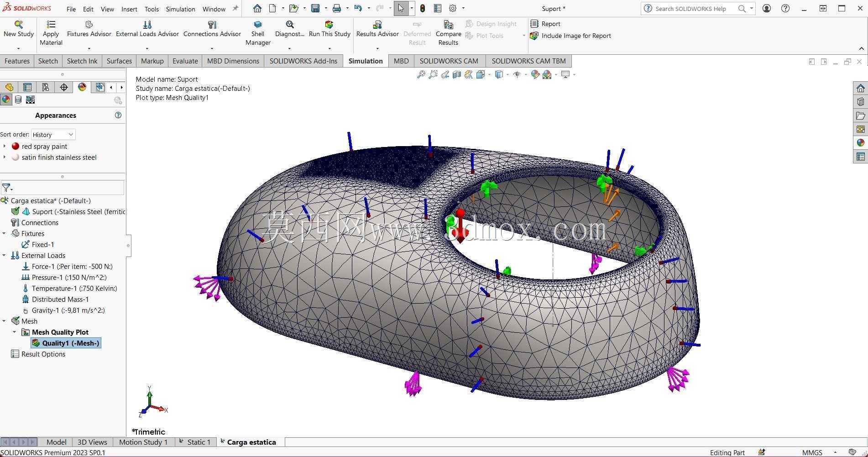The width and height of the screenshot is (868, 457).
Task: Open External Loads Advisor
Action: (x=147, y=29)
